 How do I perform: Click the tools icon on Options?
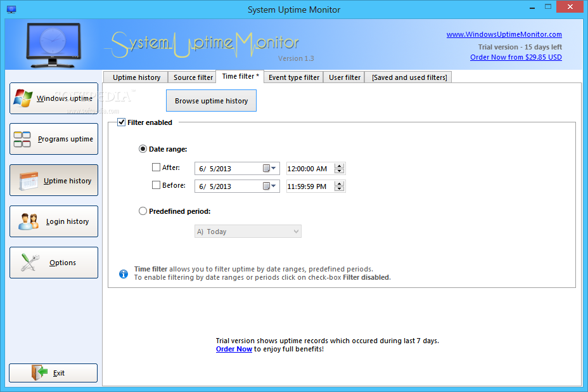point(30,263)
